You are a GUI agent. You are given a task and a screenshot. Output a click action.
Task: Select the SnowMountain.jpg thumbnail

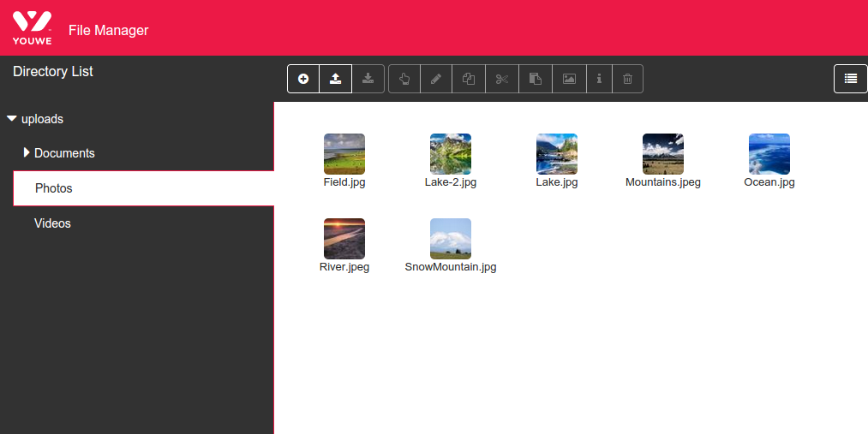(451, 239)
